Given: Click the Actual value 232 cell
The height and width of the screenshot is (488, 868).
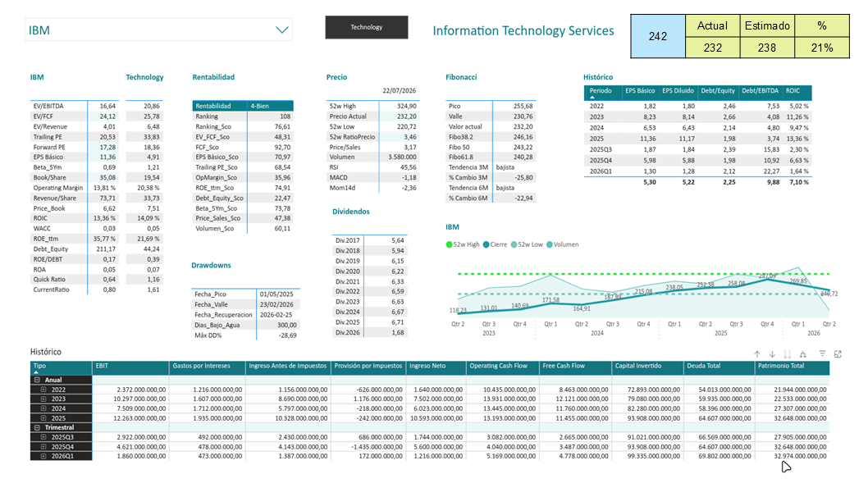Looking at the screenshot, I should click(712, 48).
